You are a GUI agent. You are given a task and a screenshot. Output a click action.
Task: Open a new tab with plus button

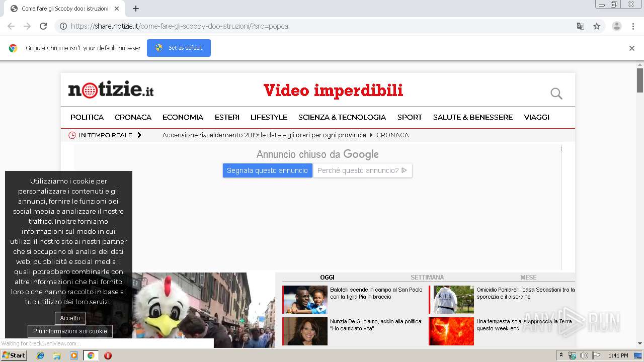pos(136,9)
